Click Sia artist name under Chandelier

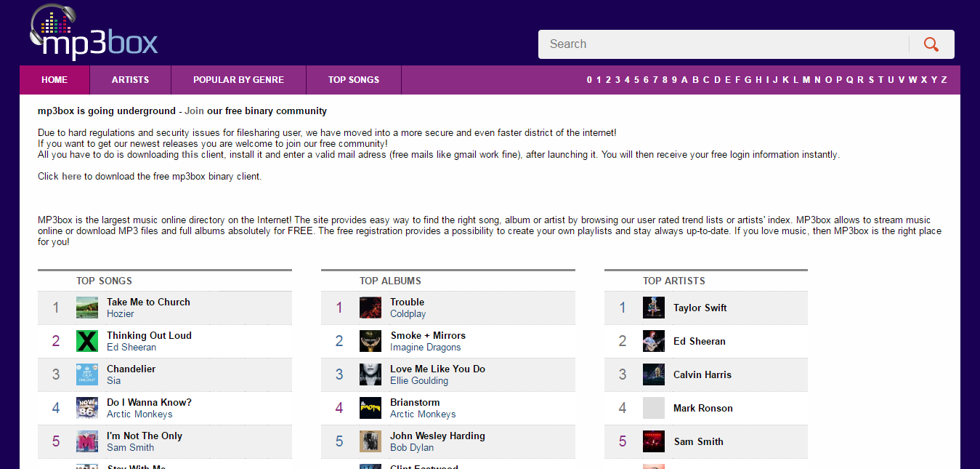[x=114, y=381]
